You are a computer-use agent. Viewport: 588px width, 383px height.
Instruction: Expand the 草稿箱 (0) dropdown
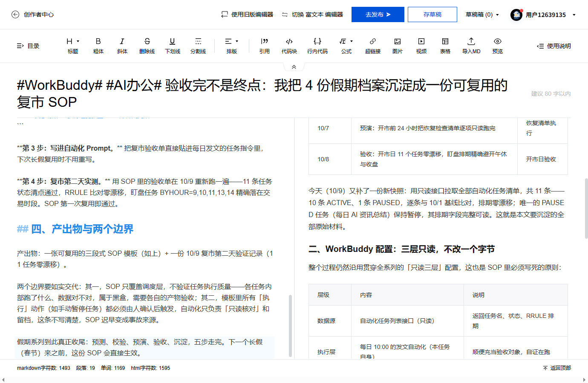482,14
